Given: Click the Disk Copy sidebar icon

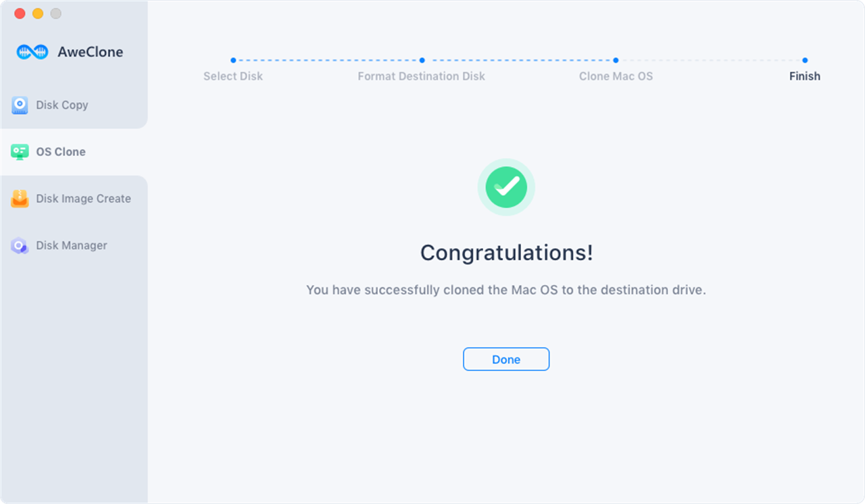Looking at the screenshot, I should 20,105.
